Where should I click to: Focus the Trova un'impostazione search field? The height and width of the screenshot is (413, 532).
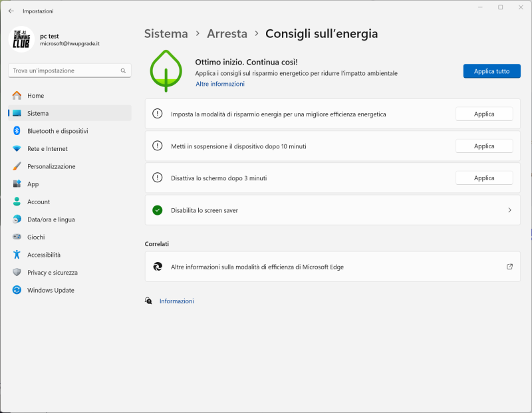tap(63, 70)
